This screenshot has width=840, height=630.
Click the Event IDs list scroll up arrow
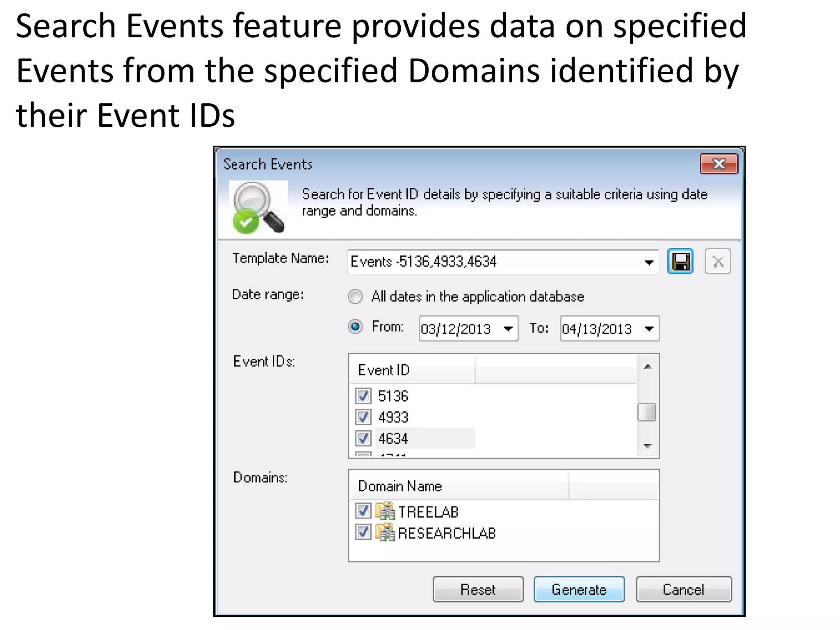point(648,367)
